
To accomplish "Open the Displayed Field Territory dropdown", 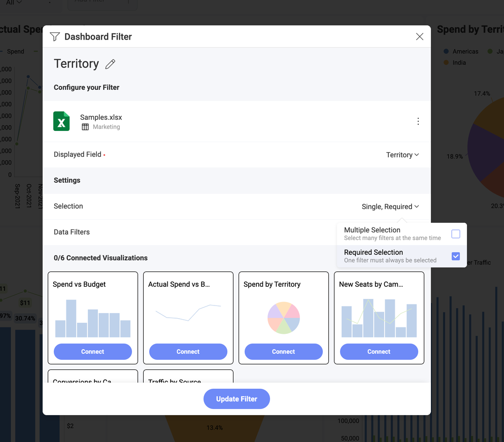I will click(402, 155).
